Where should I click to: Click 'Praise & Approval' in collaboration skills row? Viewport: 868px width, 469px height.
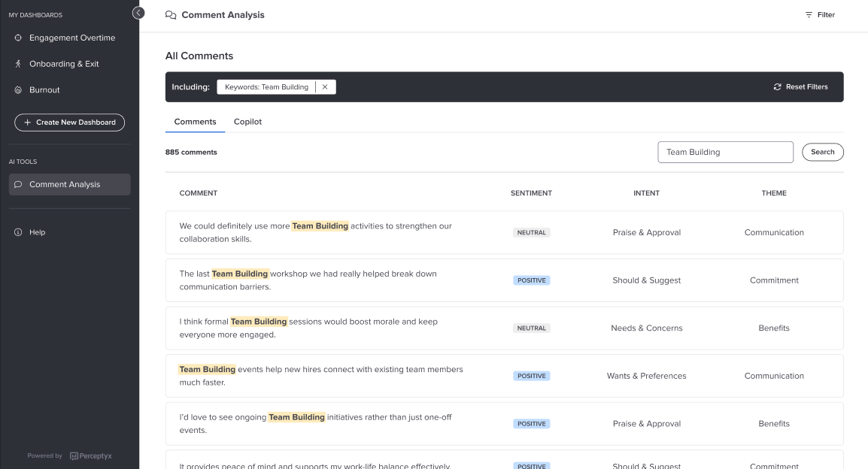[x=647, y=232]
